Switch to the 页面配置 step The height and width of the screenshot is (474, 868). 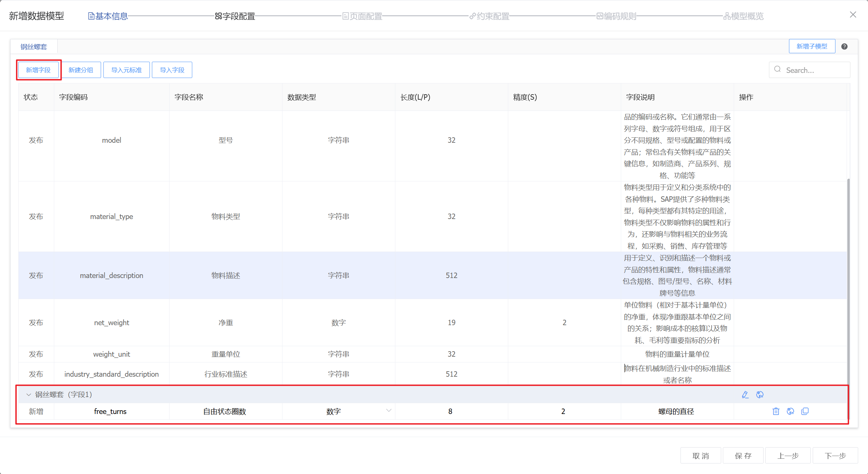pyautogui.click(x=362, y=16)
